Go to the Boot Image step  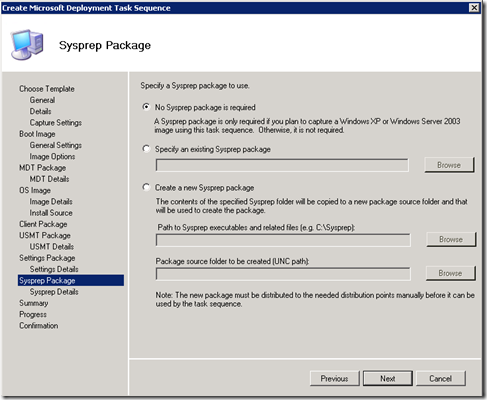pyautogui.click(x=37, y=134)
